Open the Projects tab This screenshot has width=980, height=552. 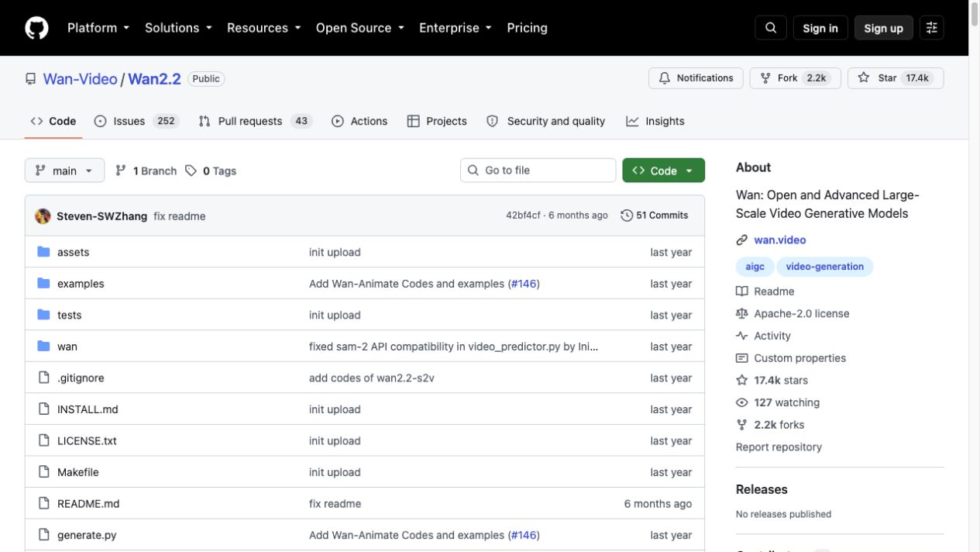437,121
